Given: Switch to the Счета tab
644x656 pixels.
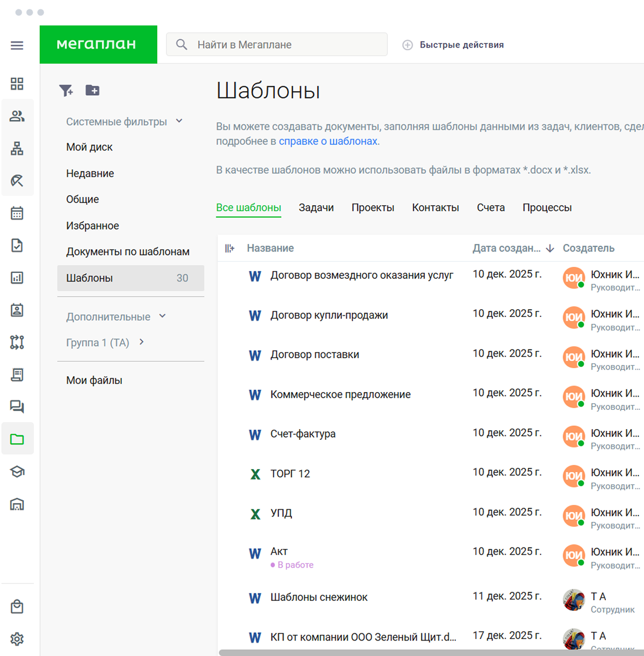Looking at the screenshot, I should (x=491, y=207).
